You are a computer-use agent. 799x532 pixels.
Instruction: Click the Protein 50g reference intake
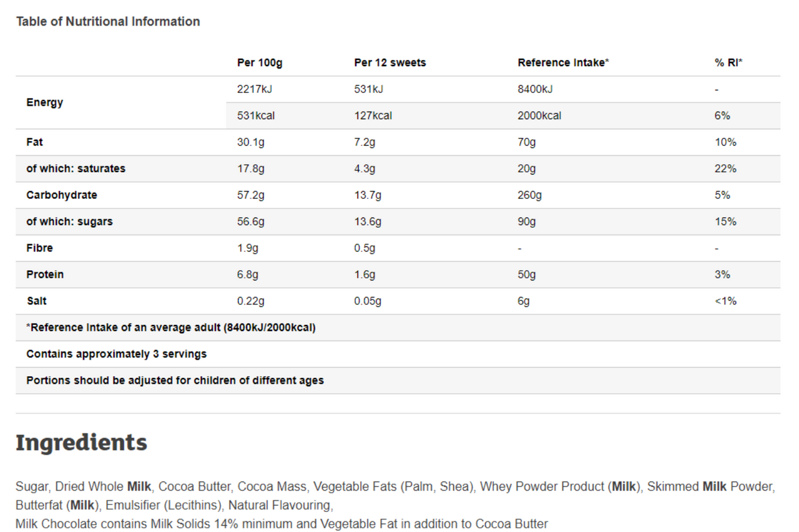(x=527, y=274)
